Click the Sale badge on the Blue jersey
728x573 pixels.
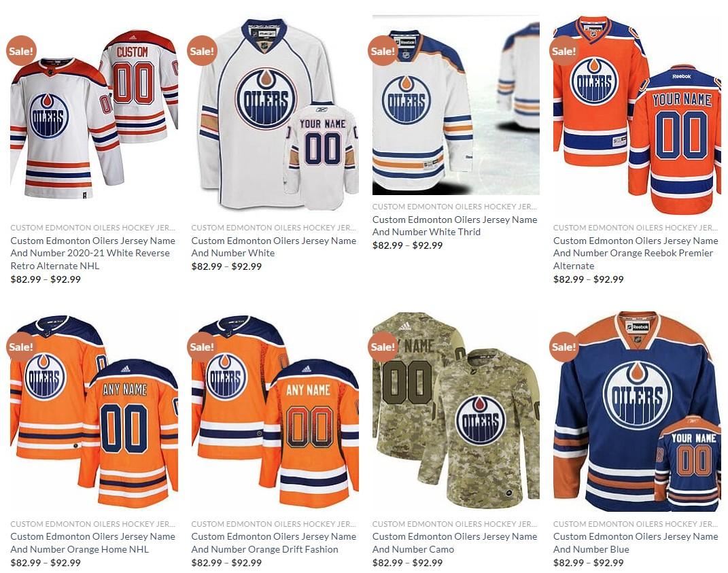pyautogui.click(x=564, y=347)
